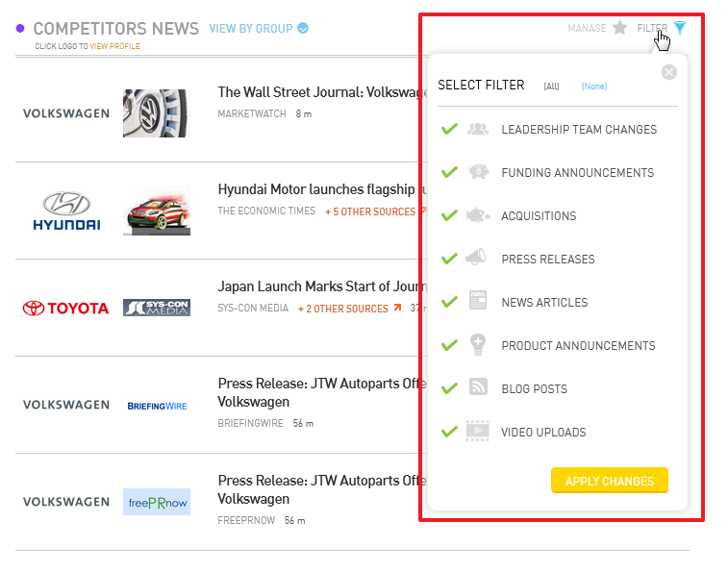
Task: Click the Select Filter title
Action: pyautogui.click(x=481, y=85)
